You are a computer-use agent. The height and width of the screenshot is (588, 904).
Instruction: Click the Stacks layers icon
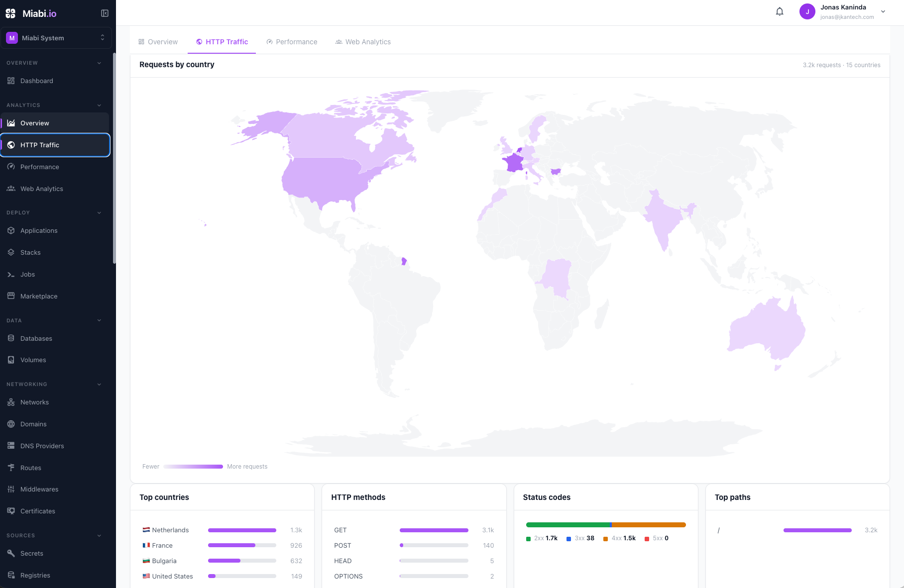[x=11, y=252]
